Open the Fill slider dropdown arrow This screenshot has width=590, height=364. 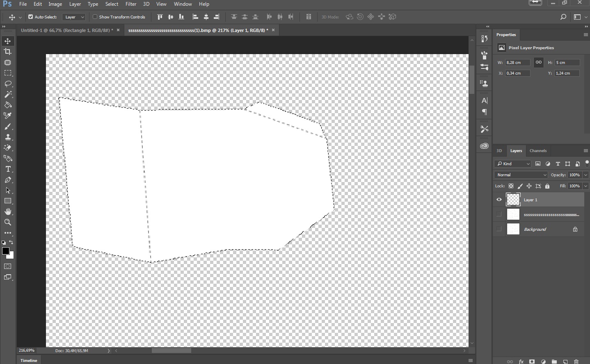585,186
